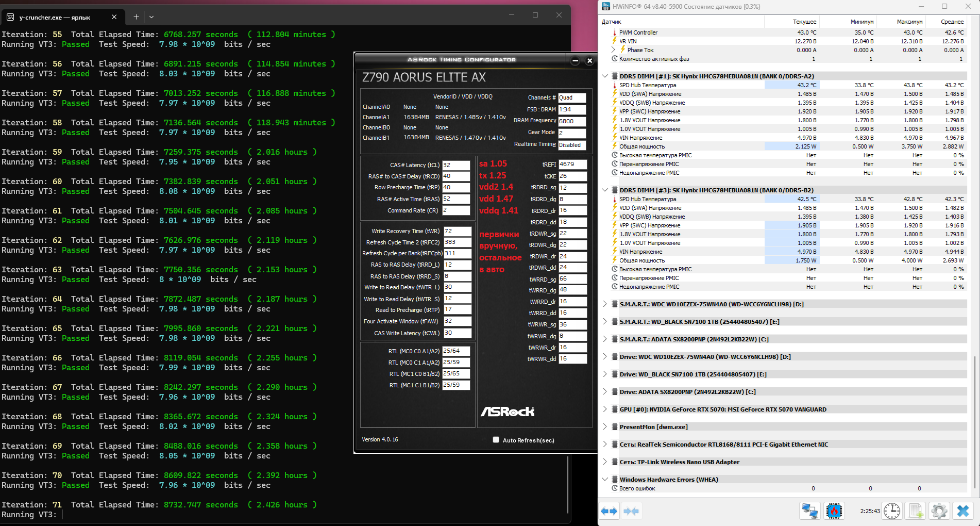980x526 pixels.
Task: Open the terminal profile dropdown chevron
Action: tap(151, 17)
